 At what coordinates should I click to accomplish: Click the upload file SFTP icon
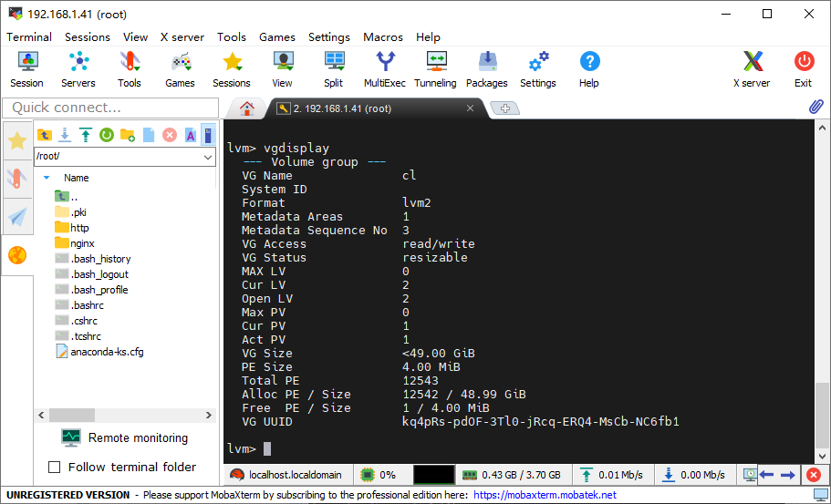(86, 136)
